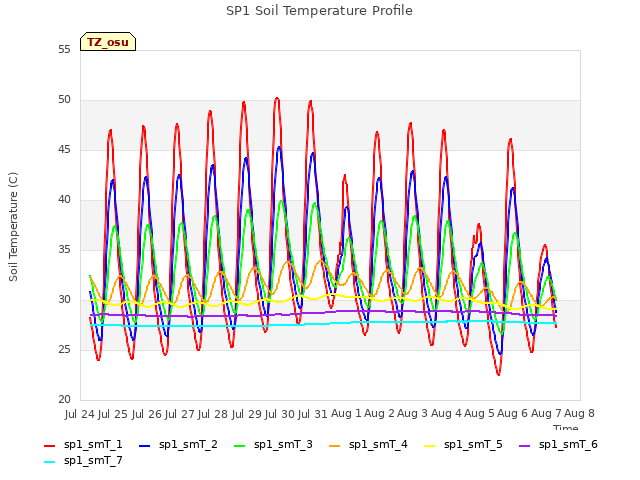Viewport: 640px width, 480px height.
Task: Toggle the sp1_smT_3 legend label
Action: (x=283, y=444)
